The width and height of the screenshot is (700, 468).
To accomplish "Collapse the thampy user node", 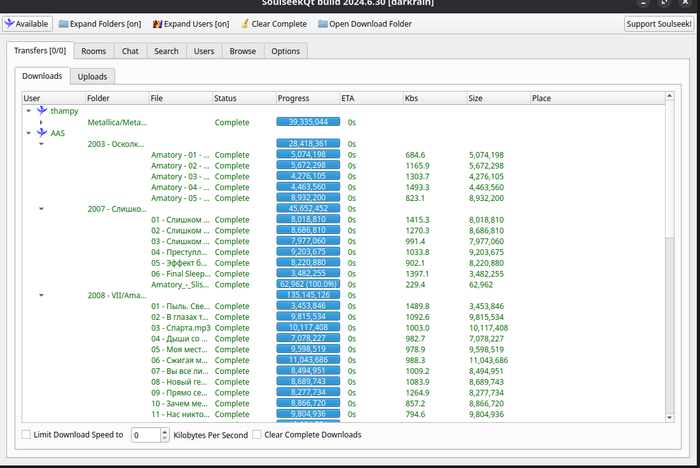I will tap(29, 111).
